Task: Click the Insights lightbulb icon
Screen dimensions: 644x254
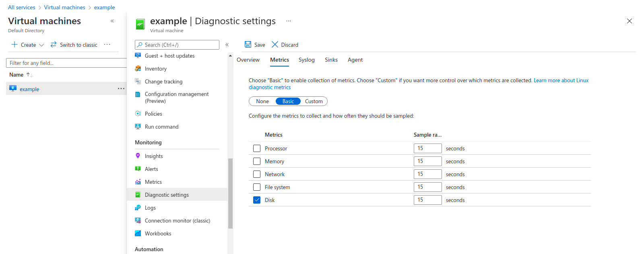Action: coord(138,156)
